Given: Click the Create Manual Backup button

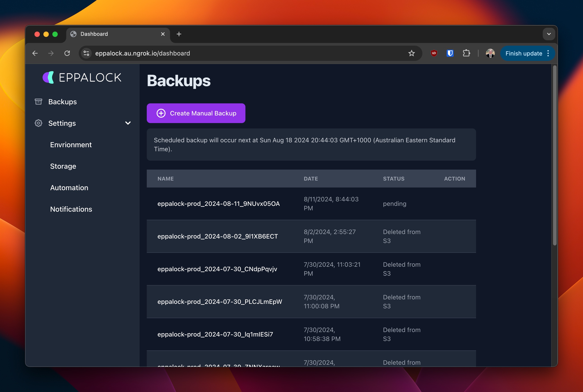Looking at the screenshot, I should (x=196, y=113).
